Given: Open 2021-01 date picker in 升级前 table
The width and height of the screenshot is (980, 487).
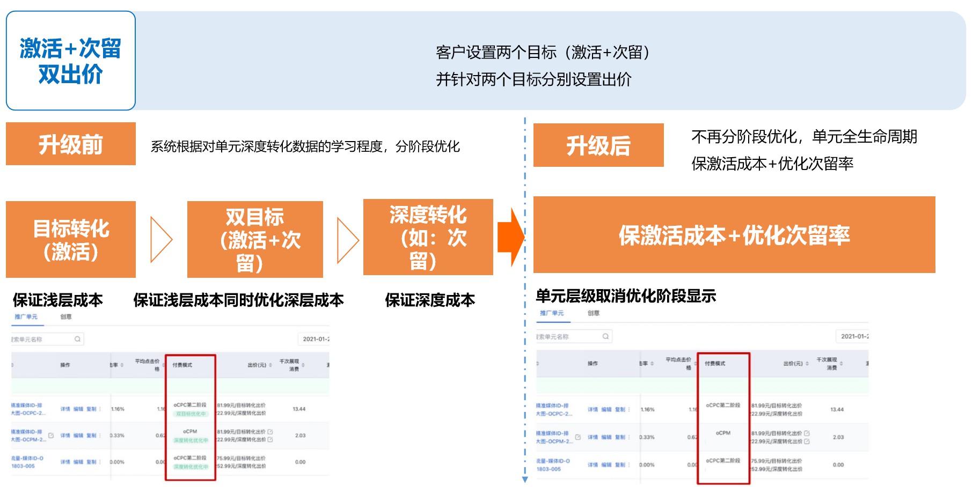Looking at the screenshot, I should pyautogui.click(x=314, y=339).
